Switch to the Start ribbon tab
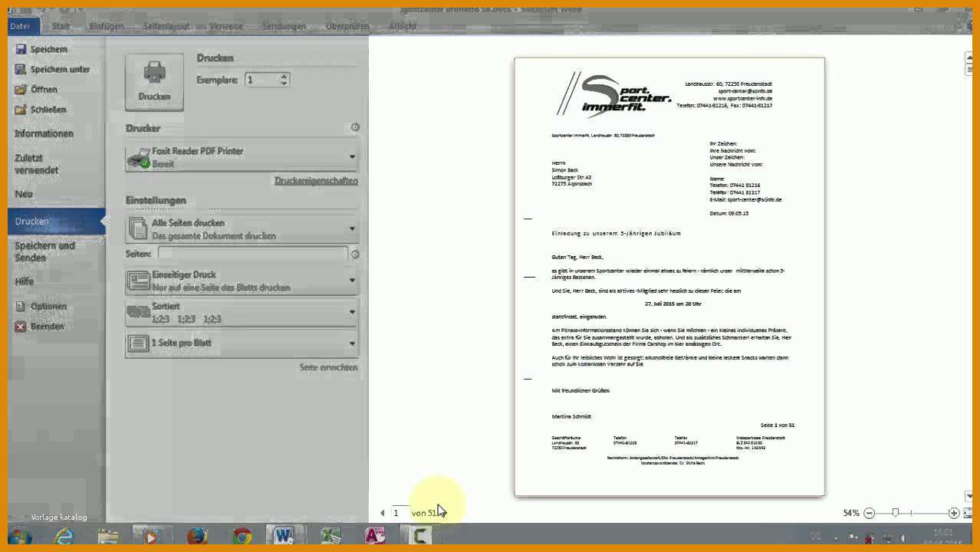Viewport: 980px width, 552px height. [61, 26]
